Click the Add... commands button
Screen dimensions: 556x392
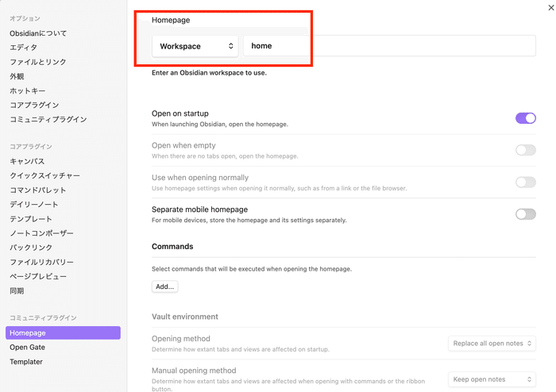pos(165,286)
